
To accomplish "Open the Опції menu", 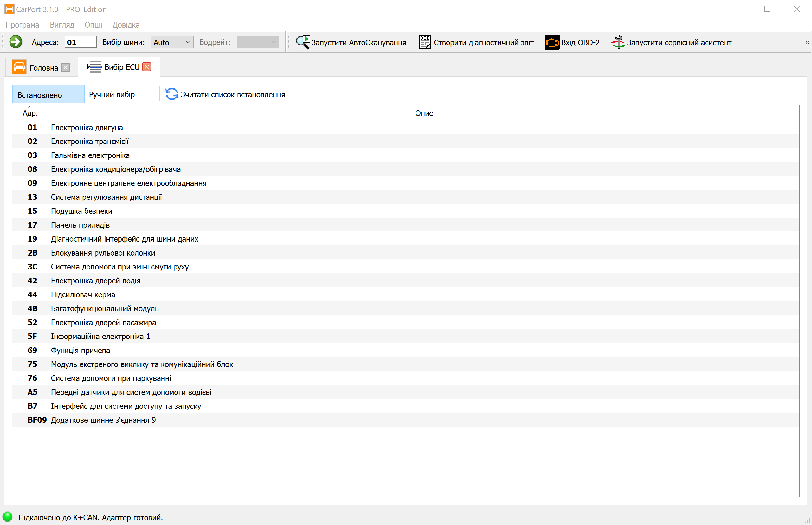I will point(93,25).
